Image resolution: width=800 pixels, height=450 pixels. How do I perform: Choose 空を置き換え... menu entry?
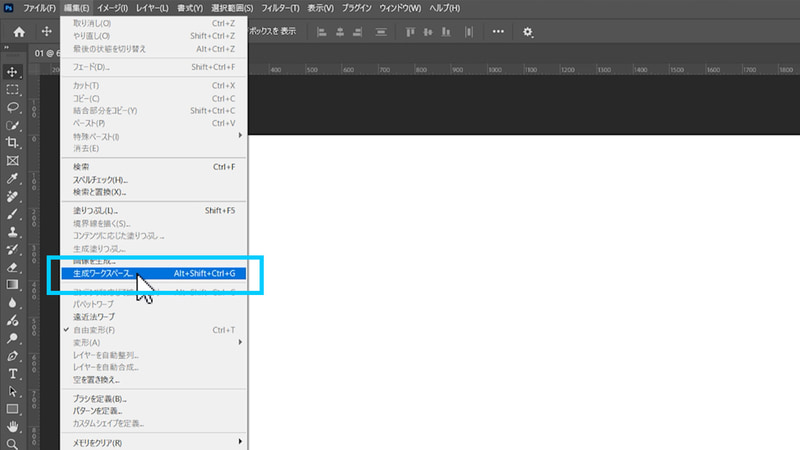(x=154, y=380)
